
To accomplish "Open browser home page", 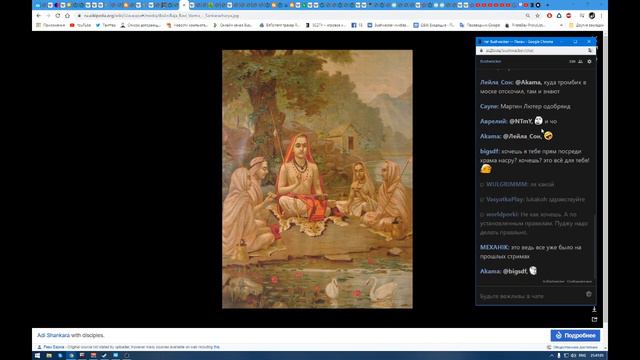I will pos(67,16).
